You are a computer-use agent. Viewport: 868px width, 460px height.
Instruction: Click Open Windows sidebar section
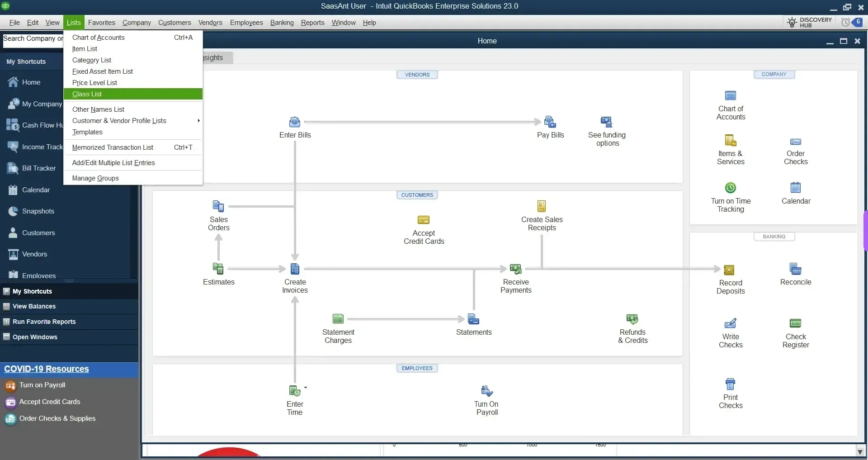pos(69,337)
